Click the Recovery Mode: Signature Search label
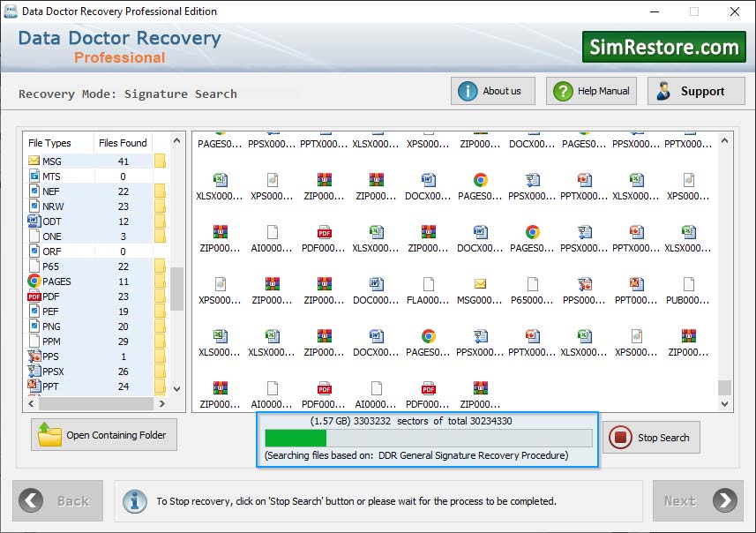756x533 pixels. tap(128, 94)
